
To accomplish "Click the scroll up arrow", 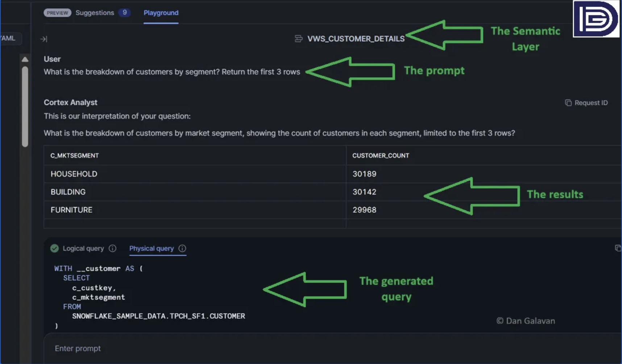I will click(25, 59).
